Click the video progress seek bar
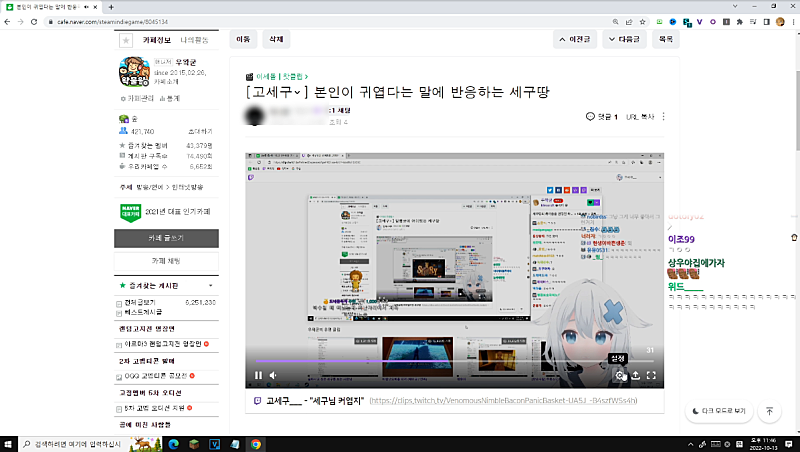 point(450,361)
